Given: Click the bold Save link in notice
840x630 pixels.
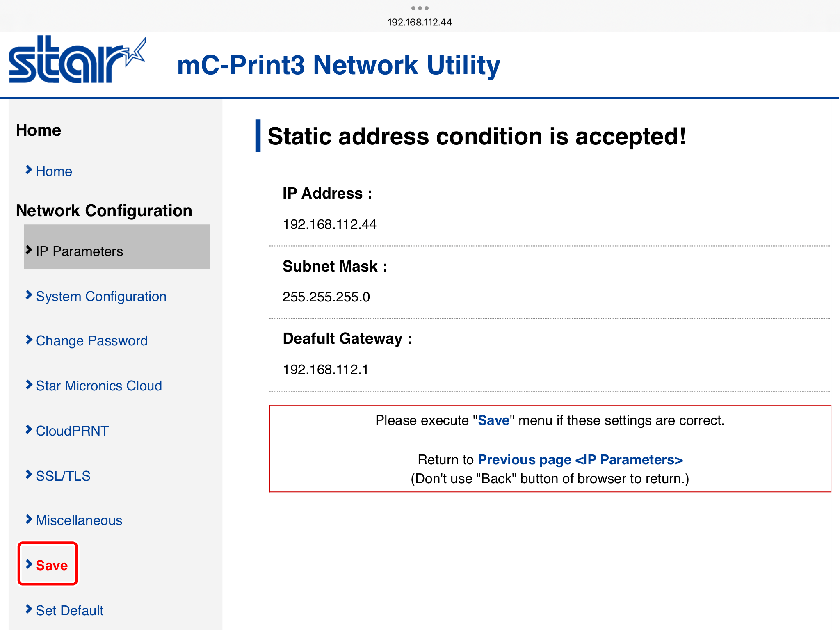Looking at the screenshot, I should point(494,420).
